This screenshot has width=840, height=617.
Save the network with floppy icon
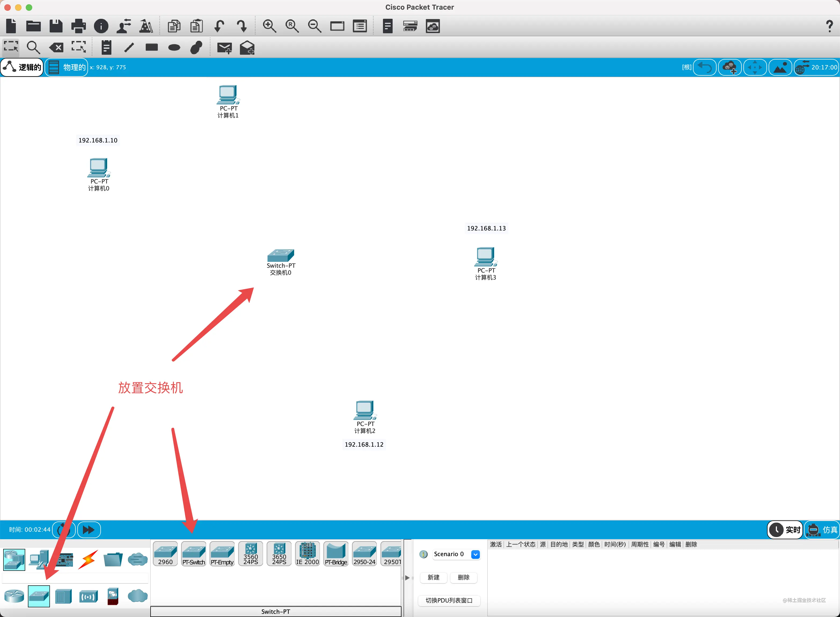pos(56,26)
